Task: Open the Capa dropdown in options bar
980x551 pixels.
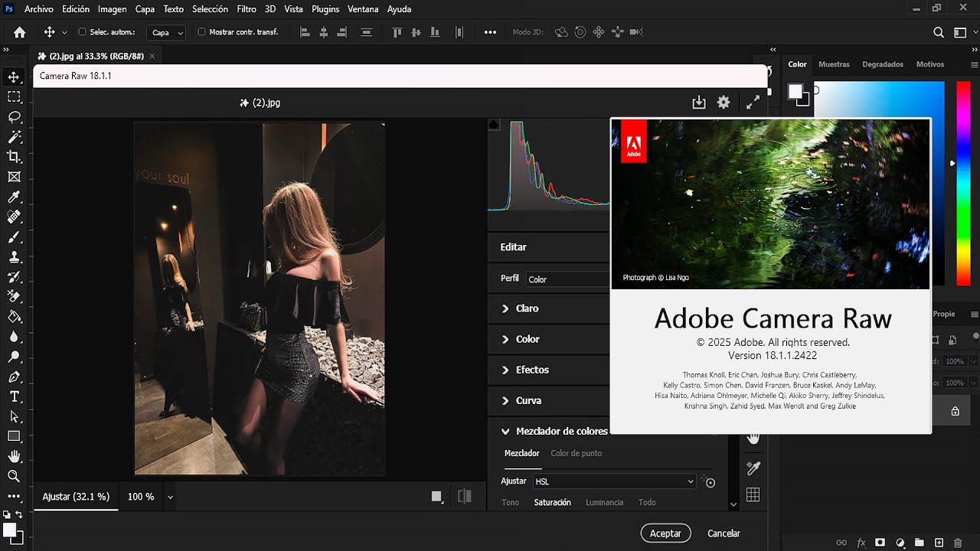Action: [167, 32]
